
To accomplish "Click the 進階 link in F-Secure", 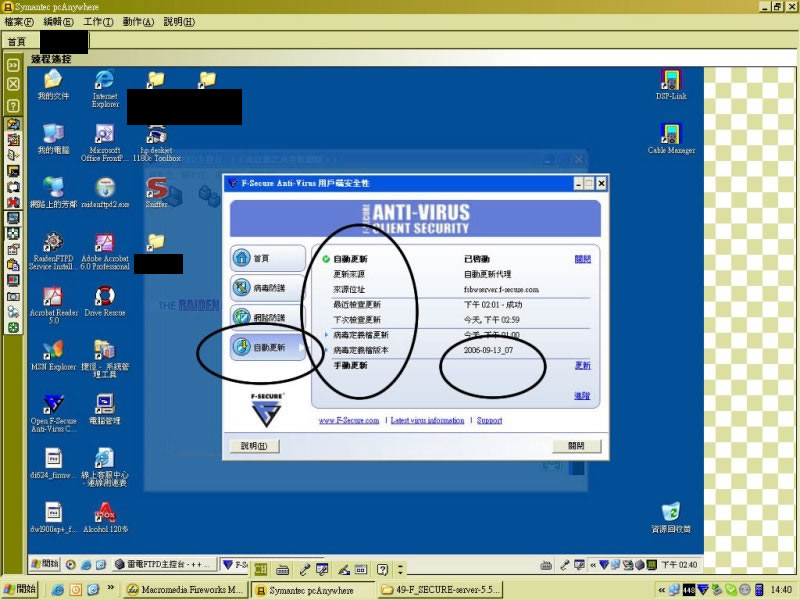I will coord(582,395).
